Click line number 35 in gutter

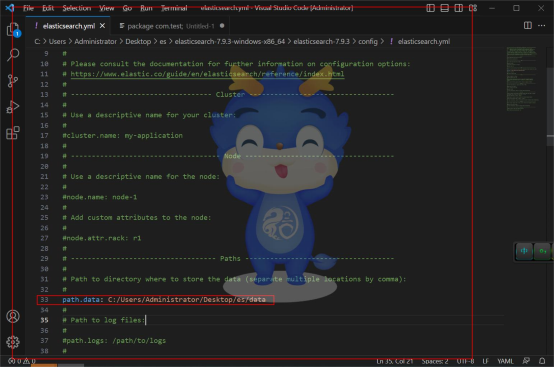coord(44,320)
